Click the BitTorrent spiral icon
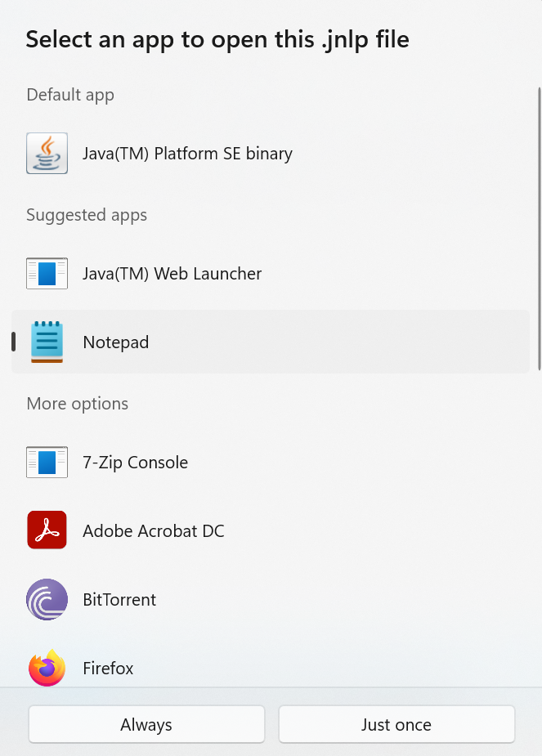542x756 pixels. tap(47, 599)
